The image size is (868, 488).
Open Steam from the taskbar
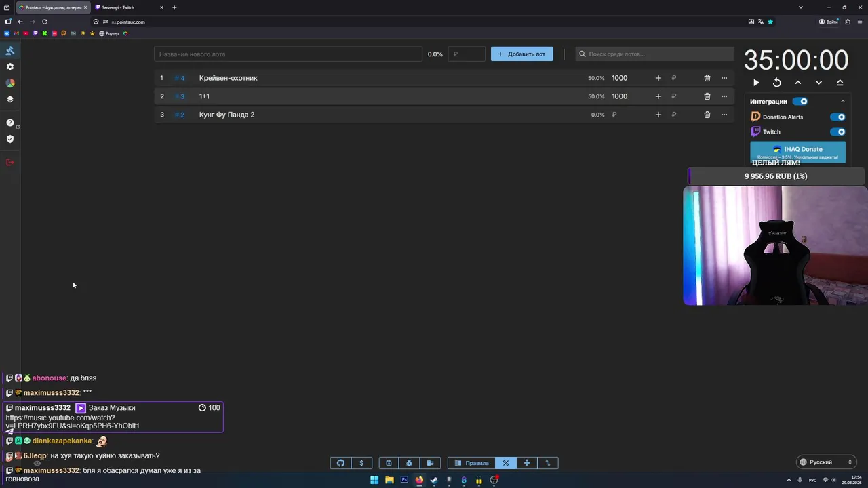(434, 480)
